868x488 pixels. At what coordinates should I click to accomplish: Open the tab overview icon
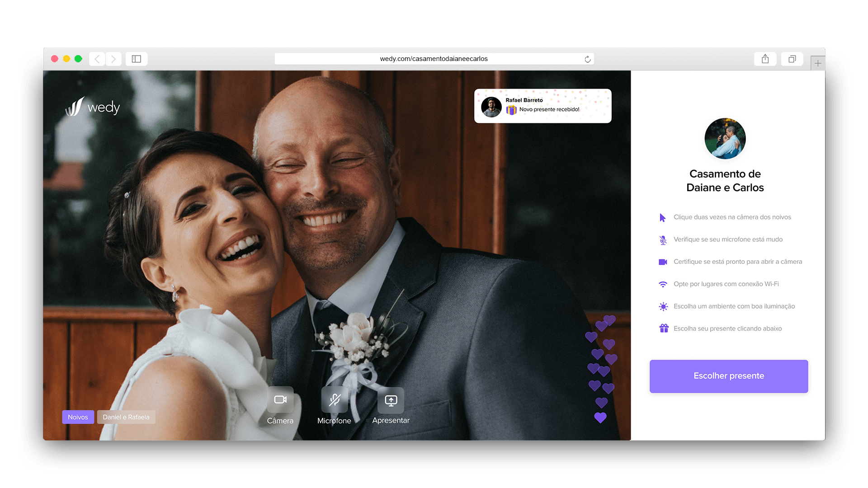(x=792, y=59)
